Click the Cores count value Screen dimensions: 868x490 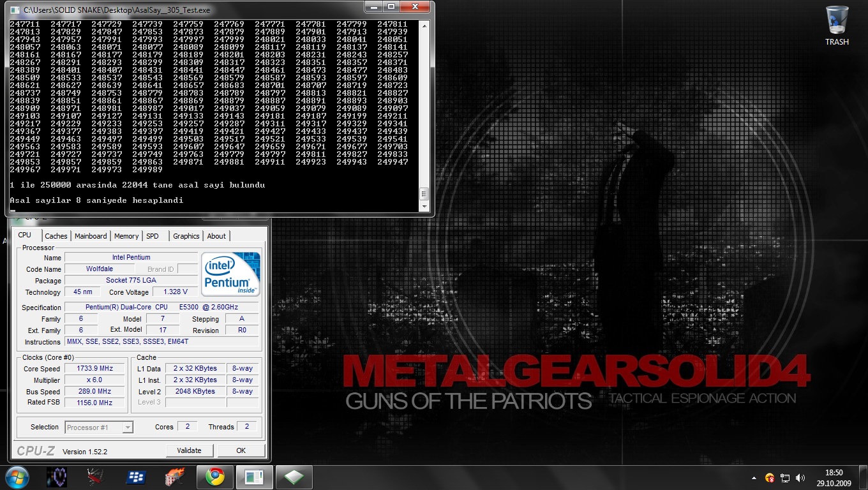pyautogui.click(x=187, y=427)
